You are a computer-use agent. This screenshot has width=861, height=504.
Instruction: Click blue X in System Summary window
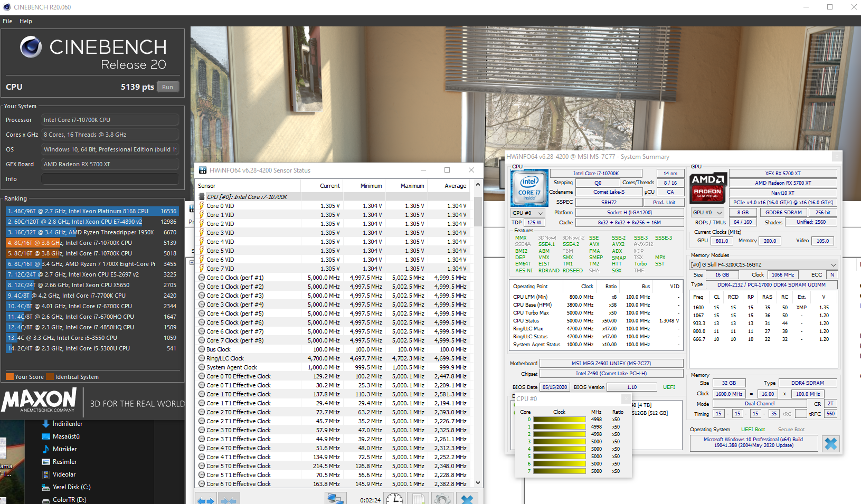[831, 444]
